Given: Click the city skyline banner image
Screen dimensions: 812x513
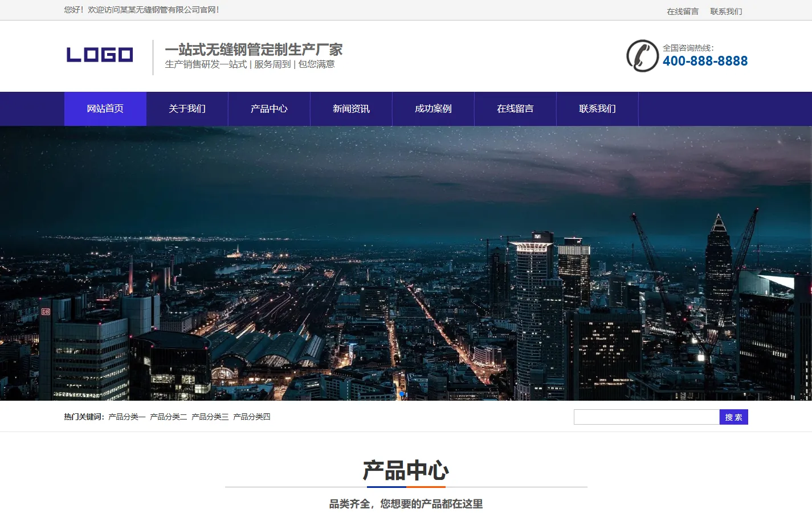Looking at the screenshot, I should click(406, 263).
